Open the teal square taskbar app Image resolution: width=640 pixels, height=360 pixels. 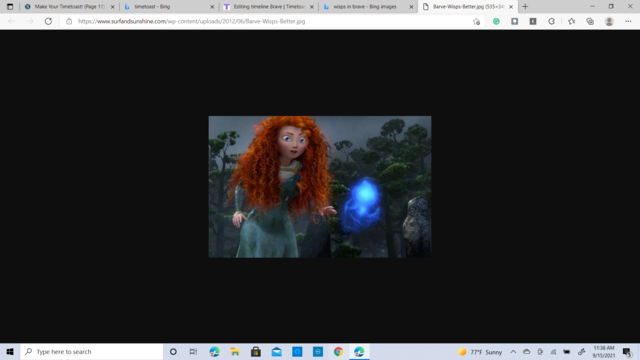[x=318, y=351]
